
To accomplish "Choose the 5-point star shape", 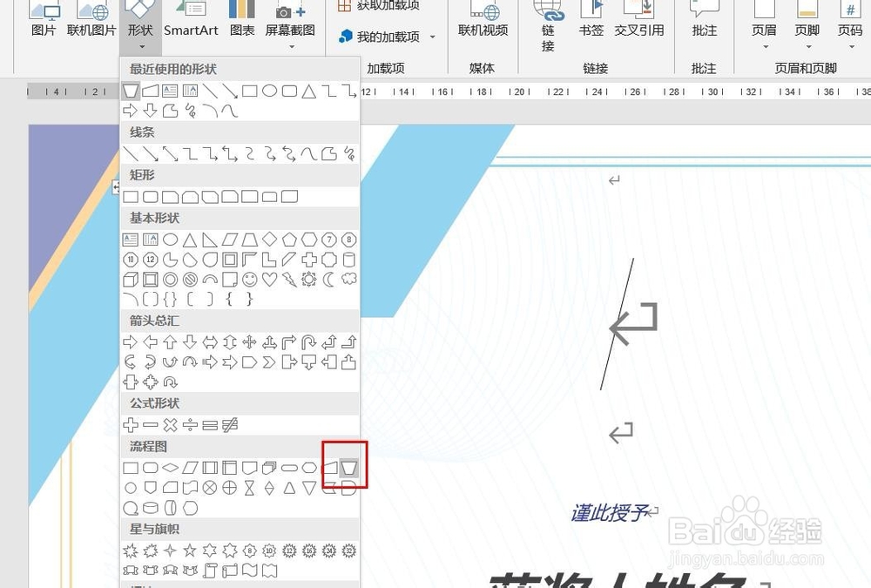I will tap(190, 551).
